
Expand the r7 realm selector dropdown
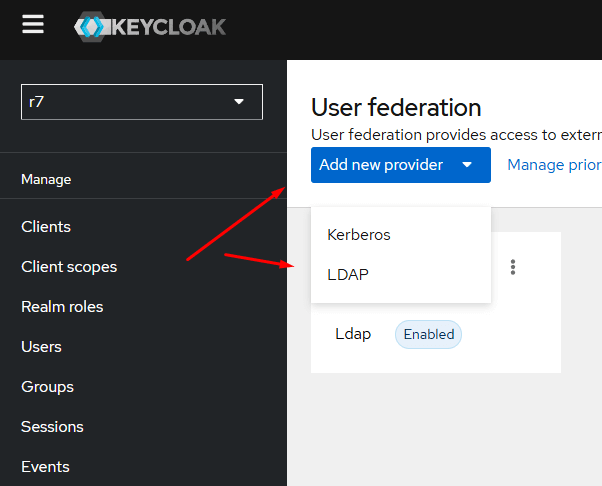(x=142, y=102)
